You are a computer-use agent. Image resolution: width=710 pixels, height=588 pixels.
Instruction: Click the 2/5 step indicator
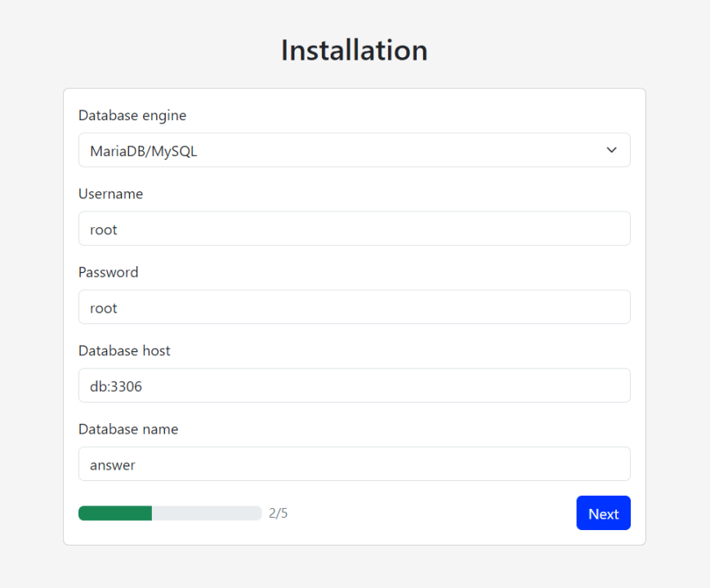coord(277,513)
